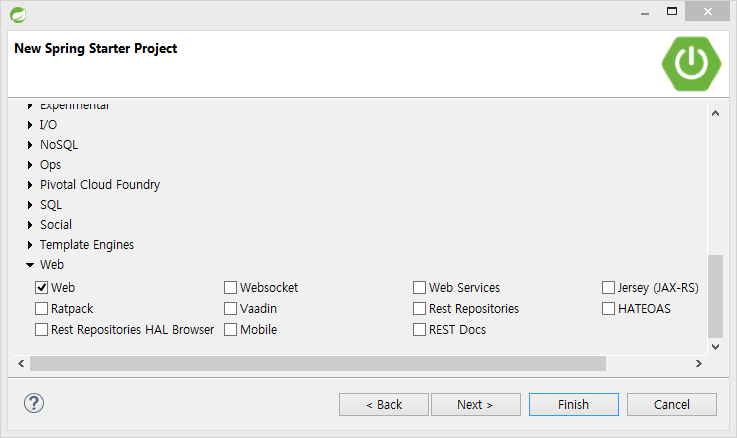Check Rest Repositories
This screenshot has width=737, height=438.
point(419,308)
